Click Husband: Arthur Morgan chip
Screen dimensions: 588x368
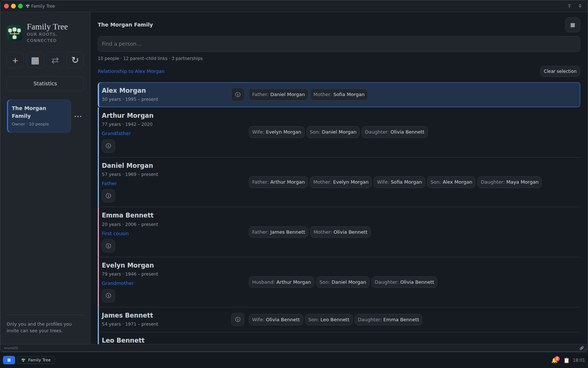point(282,282)
